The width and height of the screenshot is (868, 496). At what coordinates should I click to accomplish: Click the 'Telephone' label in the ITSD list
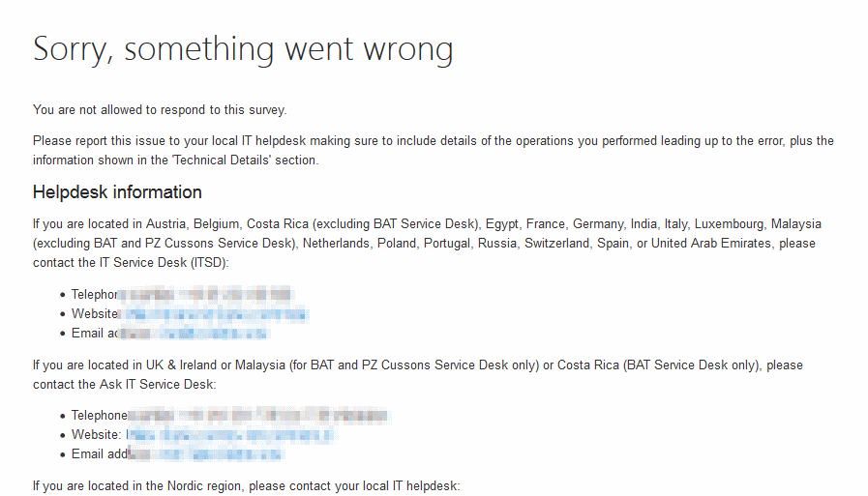94,294
